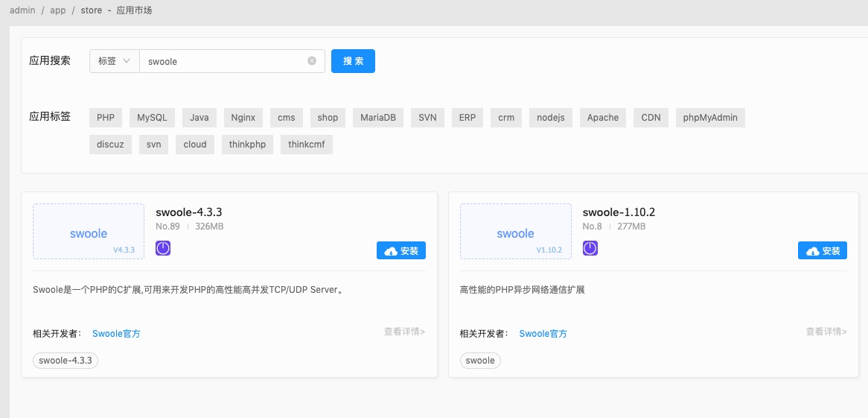Screen dimensions: 868x418
Task: Click the 326MB size text
Action: tap(209, 227)
